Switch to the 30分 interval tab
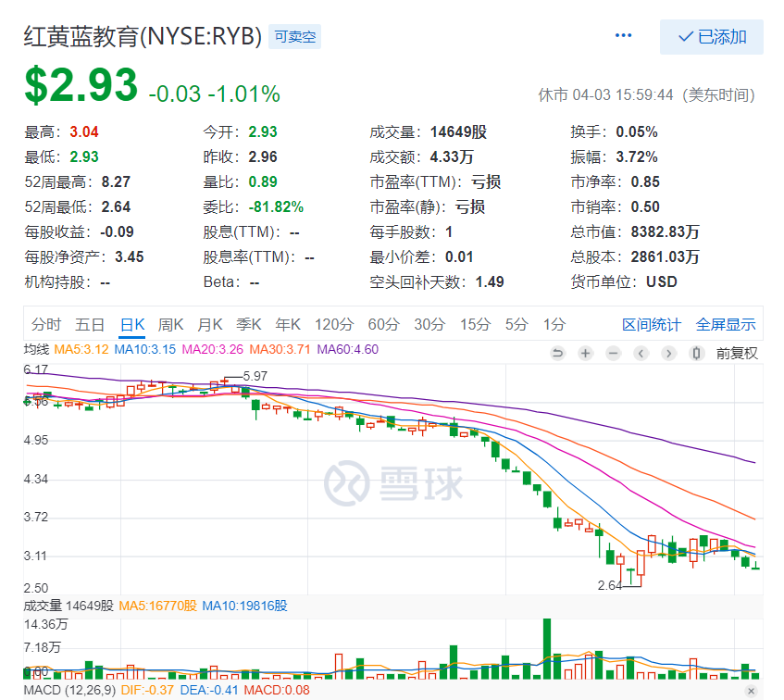Viewport: 784px width, 700px height. pos(429,324)
